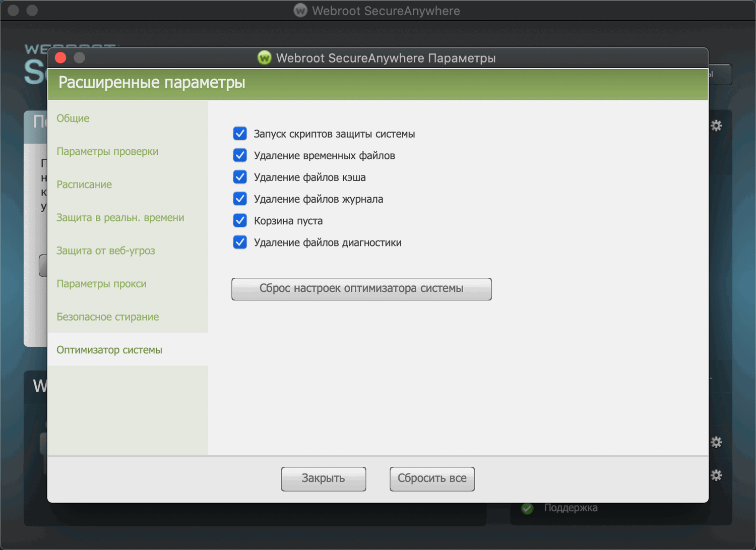This screenshot has width=756, height=550.
Task: Click the upper of two lower gear icons
Action: pyautogui.click(x=716, y=442)
